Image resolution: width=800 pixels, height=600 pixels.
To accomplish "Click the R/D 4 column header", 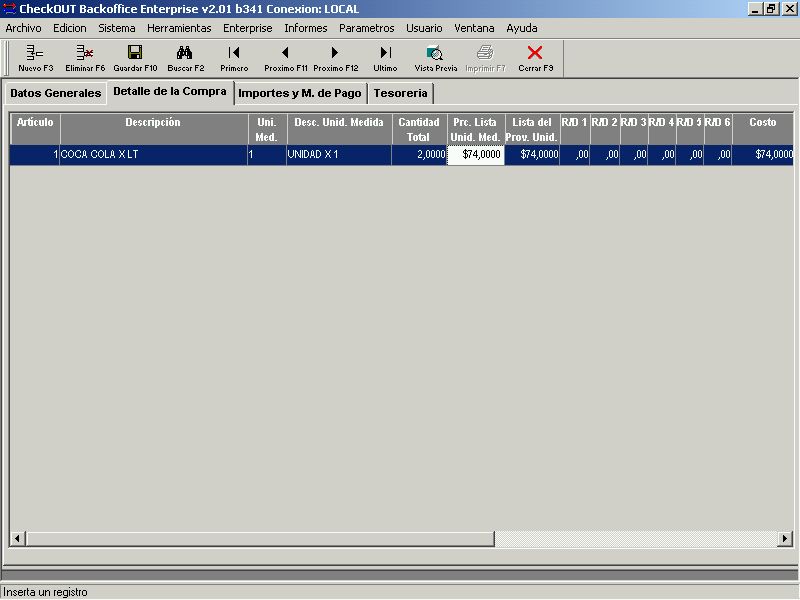I will (x=662, y=129).
